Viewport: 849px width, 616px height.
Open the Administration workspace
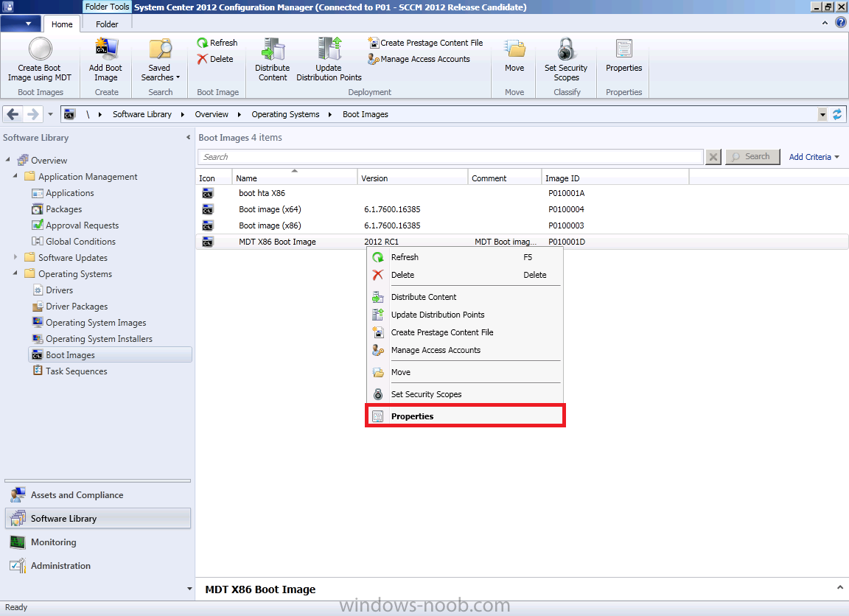pos(97,566)
